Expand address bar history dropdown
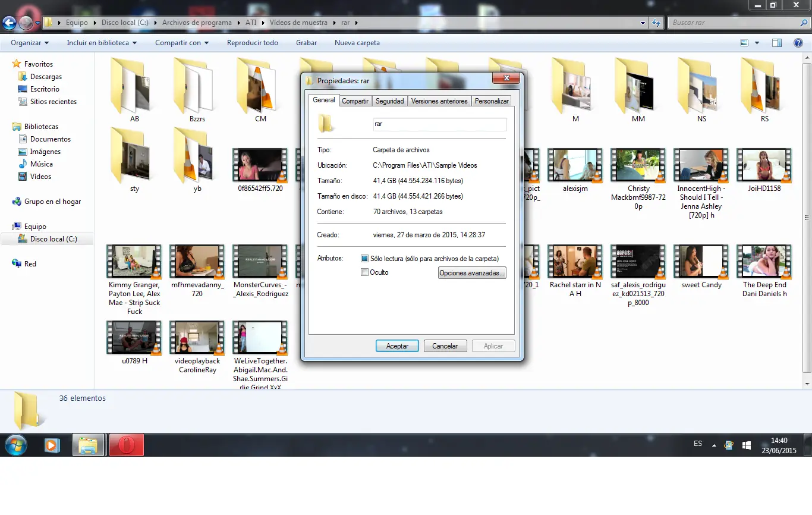The image size is (812, 515). (x=643, y=23)
